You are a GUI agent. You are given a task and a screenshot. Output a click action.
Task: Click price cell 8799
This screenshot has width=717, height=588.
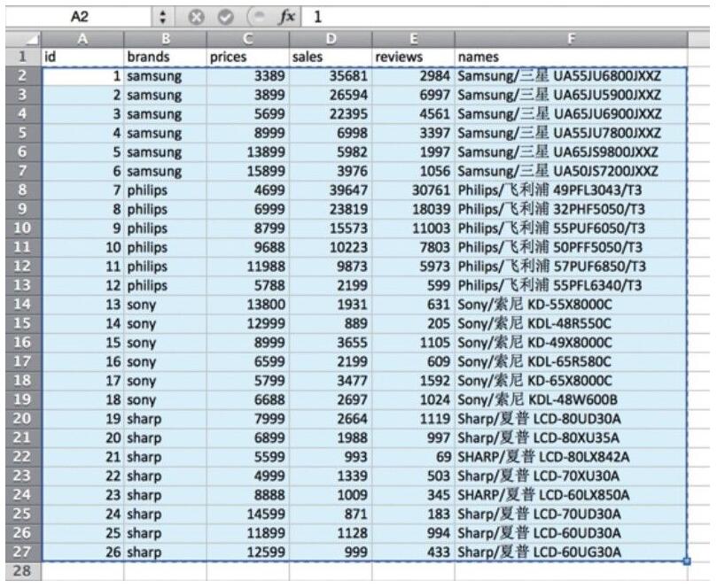[248, 228]
